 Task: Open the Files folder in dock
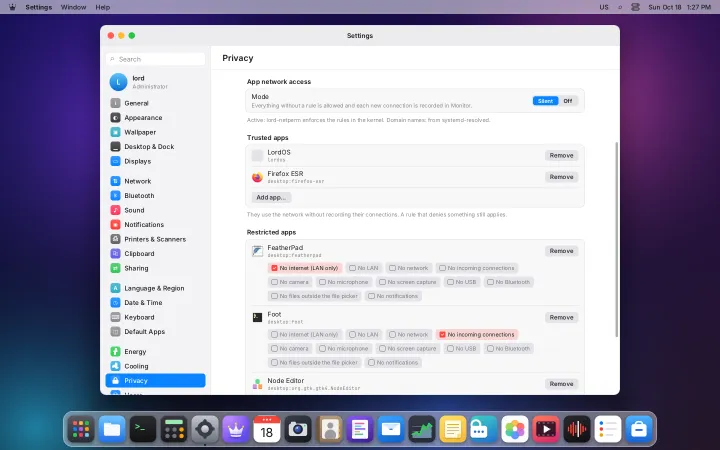click(x=112, y=429)
